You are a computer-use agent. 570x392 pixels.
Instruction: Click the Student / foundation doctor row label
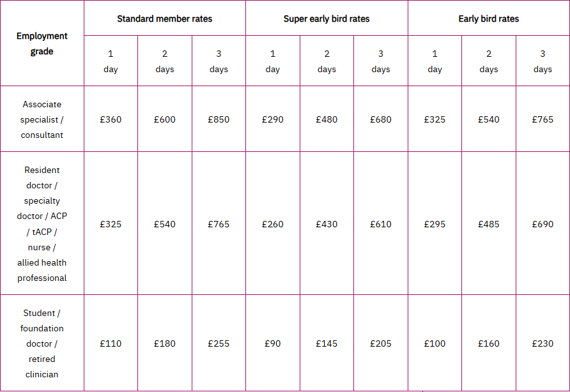coord(42,343)
